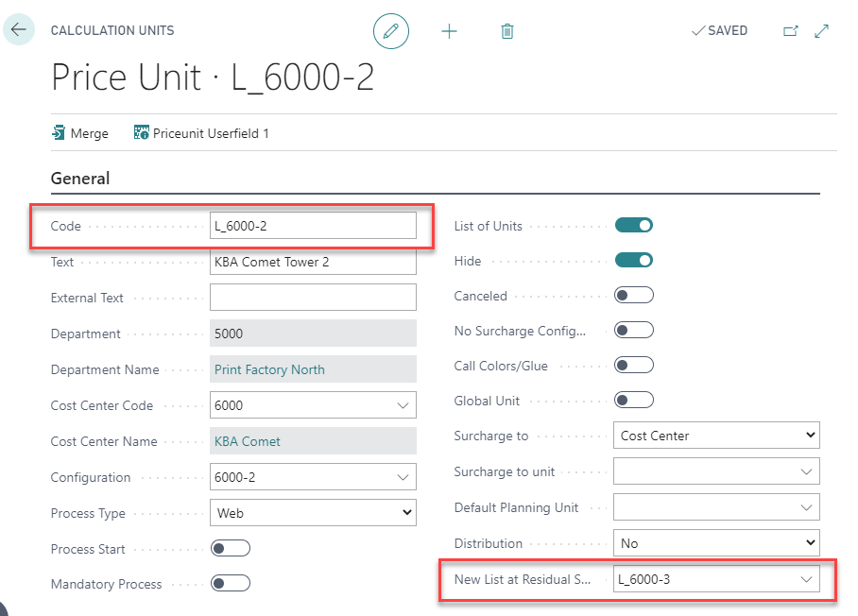This screenshot has height=616, width=858.
Task: Enable the Canceled toggle
Action: click(633, 296)
